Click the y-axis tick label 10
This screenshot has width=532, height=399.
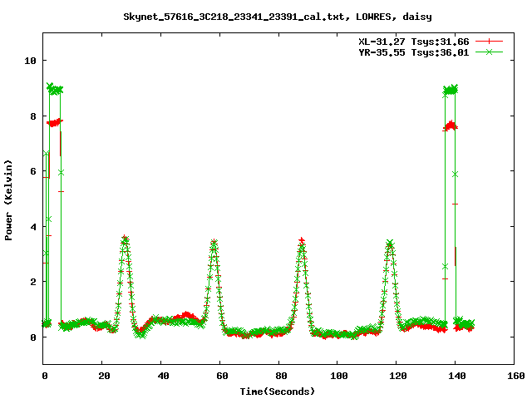pos(30,61)
